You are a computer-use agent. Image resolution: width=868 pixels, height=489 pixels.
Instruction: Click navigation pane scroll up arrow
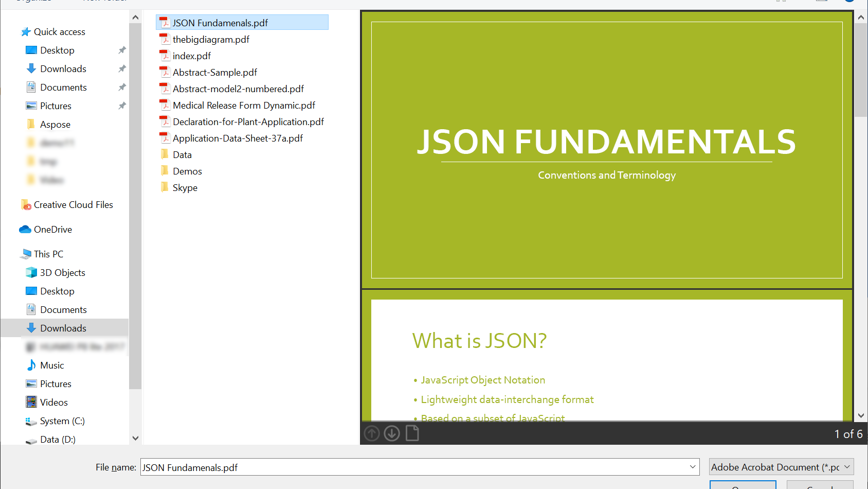click(135, 18)
